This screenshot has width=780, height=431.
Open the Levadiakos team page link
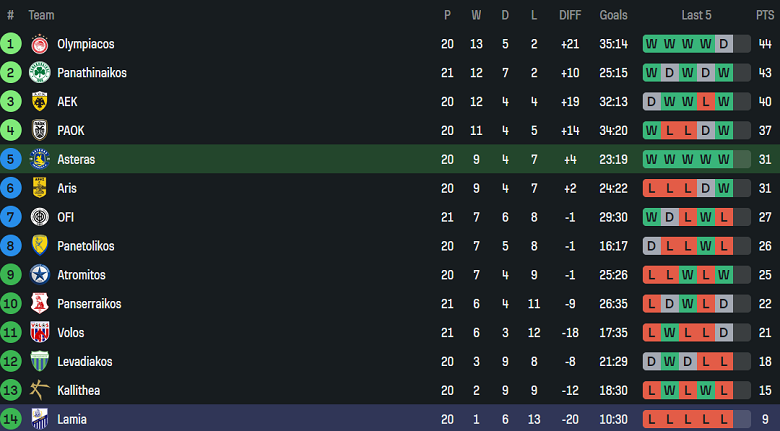click(85, 361)
